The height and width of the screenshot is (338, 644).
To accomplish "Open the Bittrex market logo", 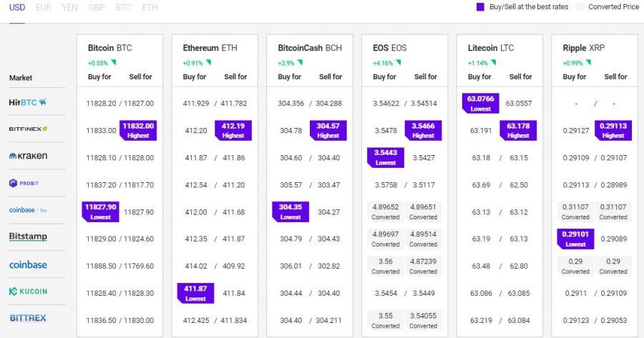I will [x=28, y=318].
